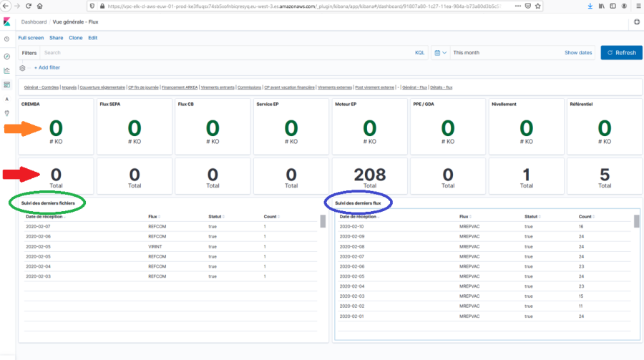This screenshot has width=644, height=360.
Task: Open the Impayés dashboard link
Action: pyautogui.click(x=69, y=87)
